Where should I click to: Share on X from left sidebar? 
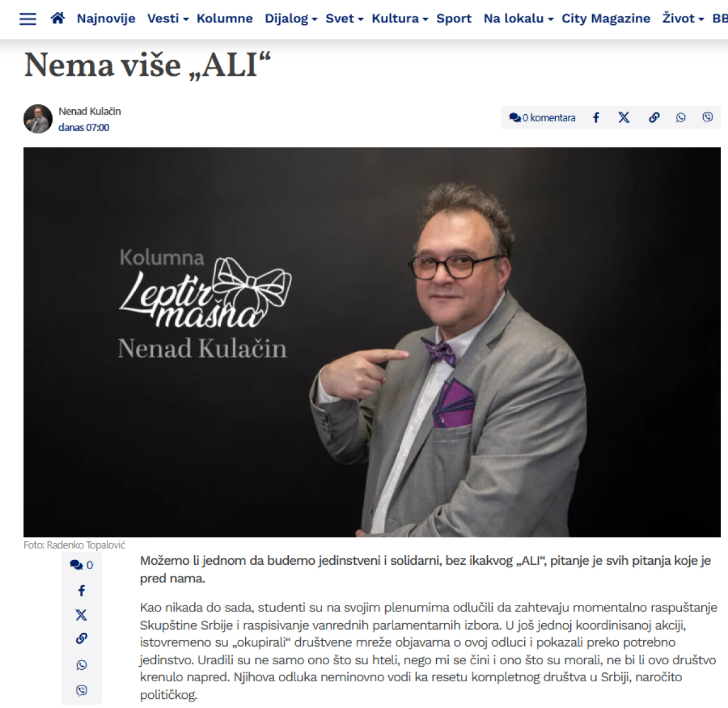81,615
